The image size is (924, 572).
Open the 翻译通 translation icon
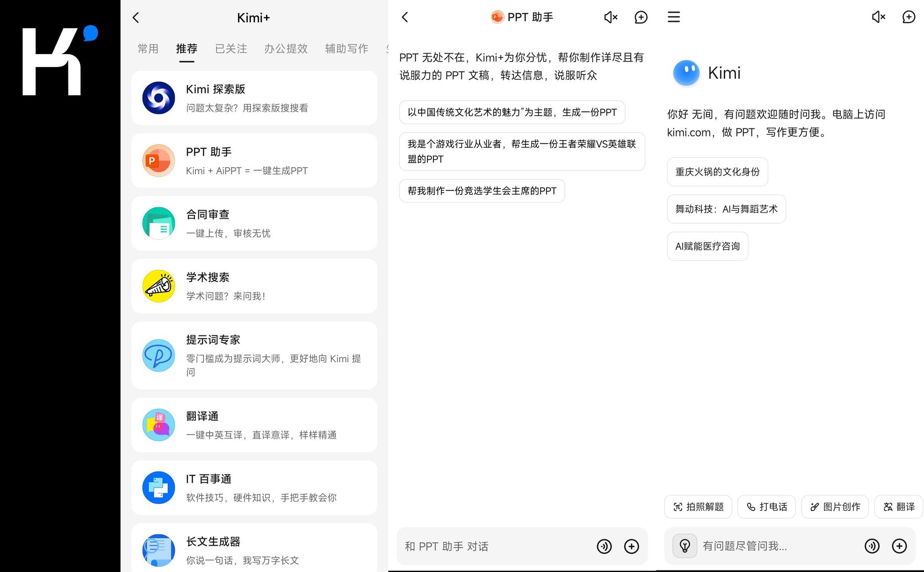point(159,425)
